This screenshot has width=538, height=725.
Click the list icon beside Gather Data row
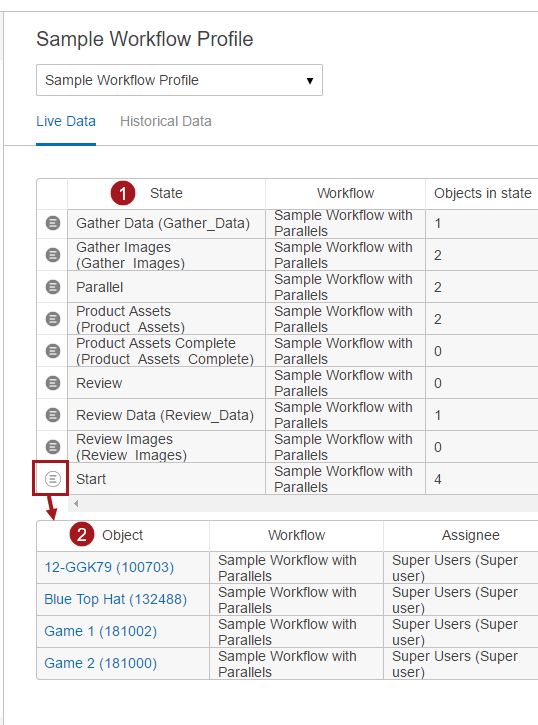(53, 223)
